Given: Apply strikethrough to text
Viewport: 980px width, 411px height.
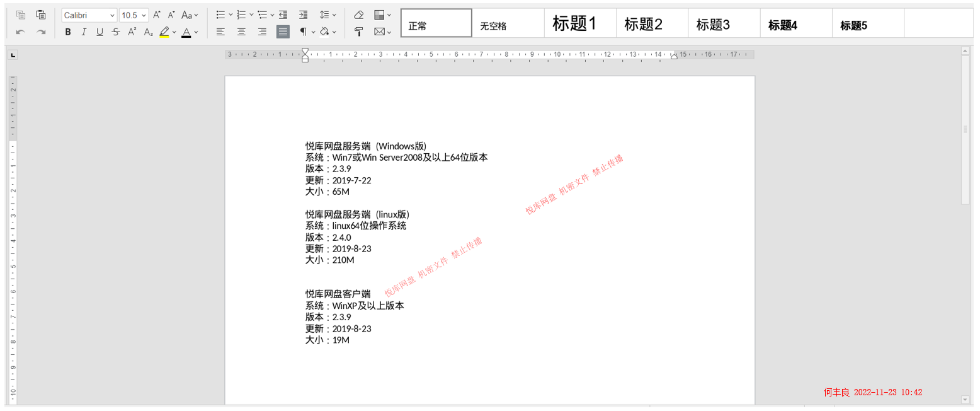Looking at the screenshot, I should [115, 32].
